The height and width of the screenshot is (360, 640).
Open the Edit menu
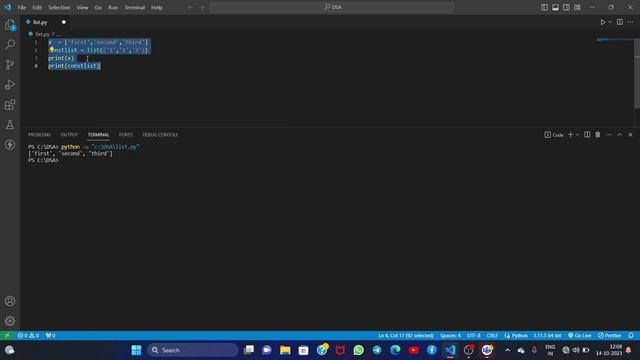[x=37, y=7]
